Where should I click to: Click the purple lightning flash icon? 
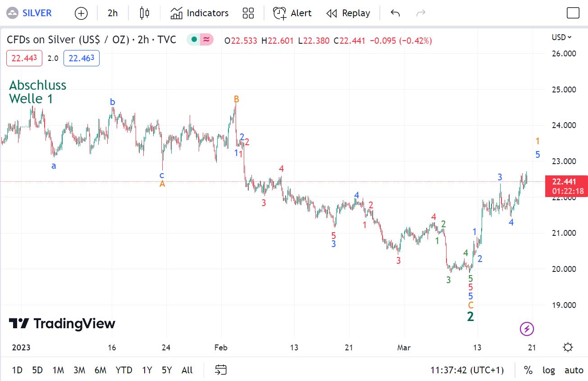(x=527, y=329)
